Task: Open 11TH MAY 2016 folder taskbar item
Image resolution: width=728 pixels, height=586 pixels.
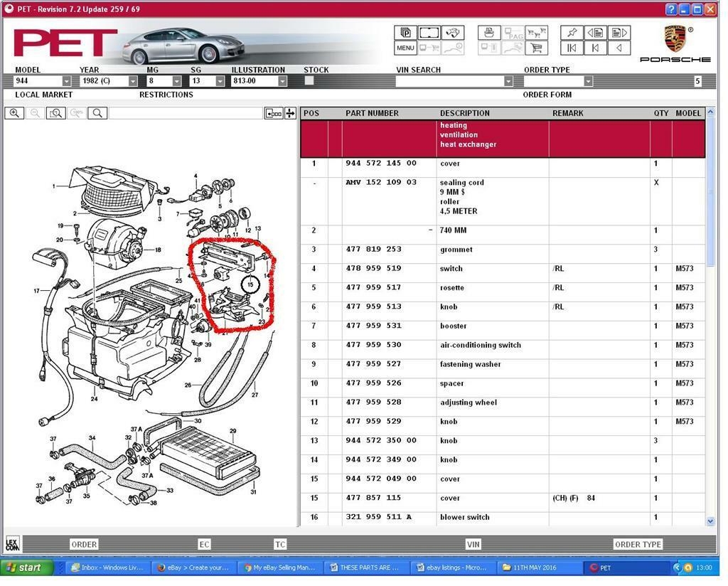Action: [x=539, y=568]
